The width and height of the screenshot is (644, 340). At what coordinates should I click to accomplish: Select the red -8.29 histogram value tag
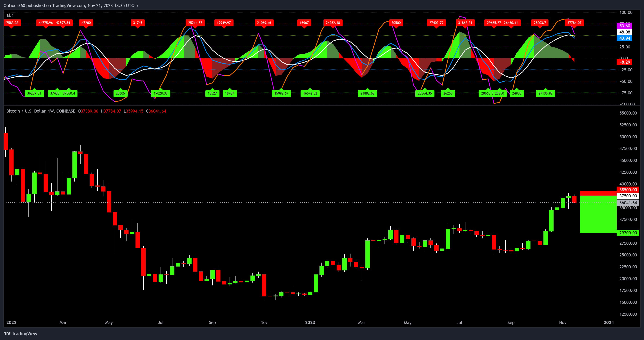click(x=624, y=62)
